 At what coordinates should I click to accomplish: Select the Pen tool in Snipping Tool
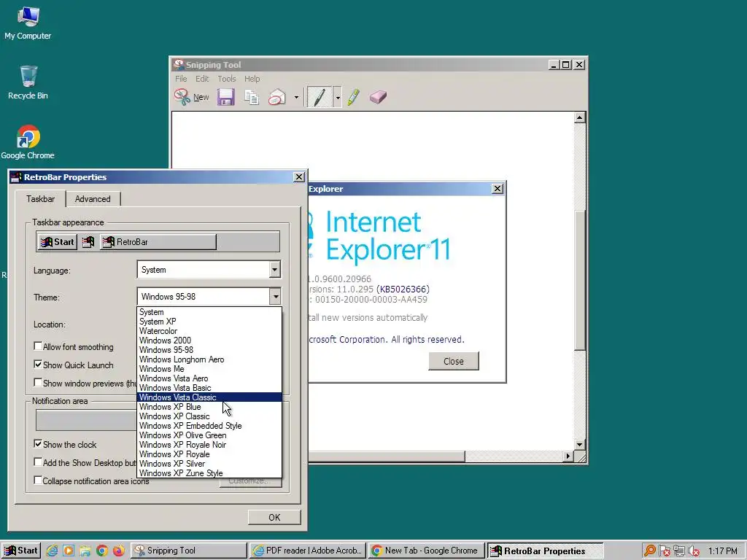[x=320, y=97]
